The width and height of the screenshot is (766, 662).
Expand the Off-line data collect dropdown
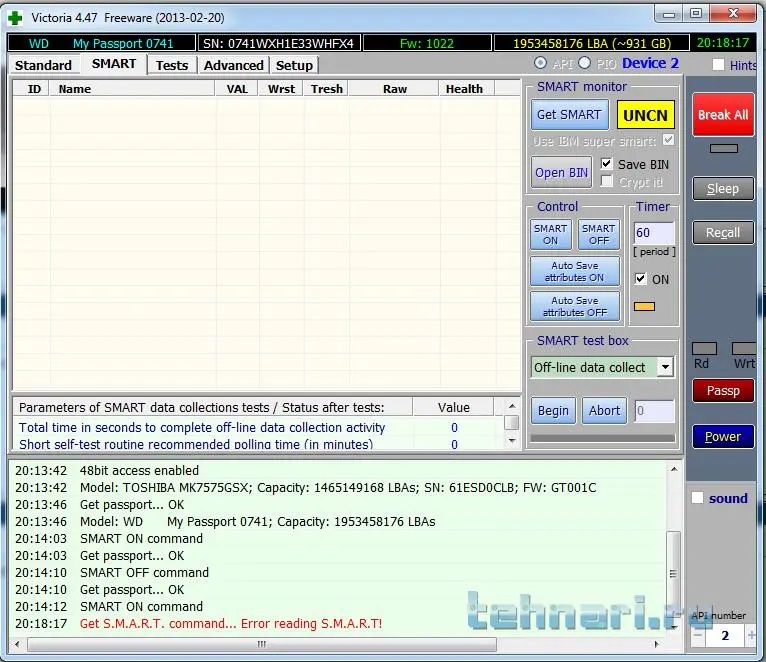point(665,367)
